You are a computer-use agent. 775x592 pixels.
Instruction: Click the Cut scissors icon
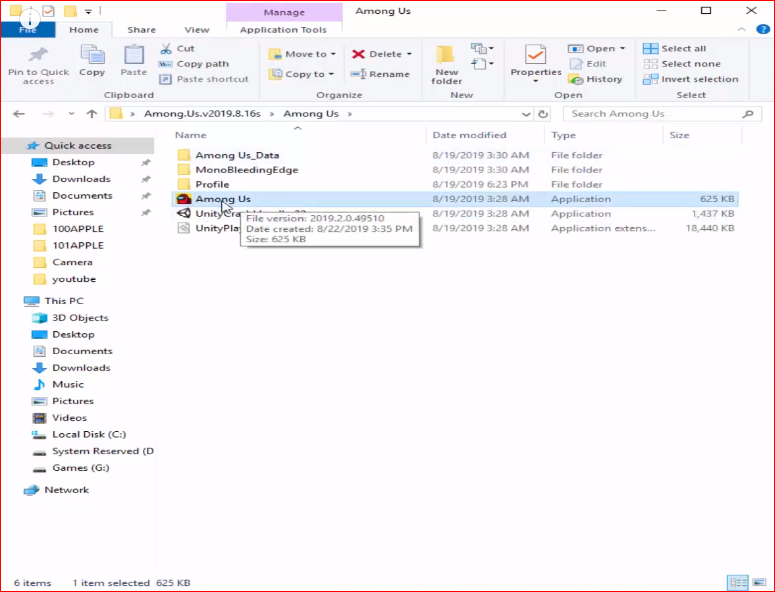tap(166, 48)
